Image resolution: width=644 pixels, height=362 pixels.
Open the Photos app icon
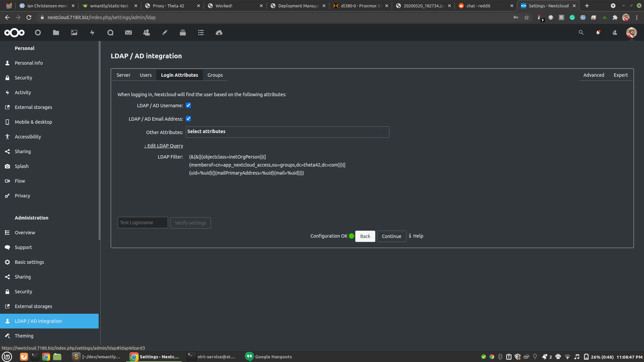coord(74,33)
